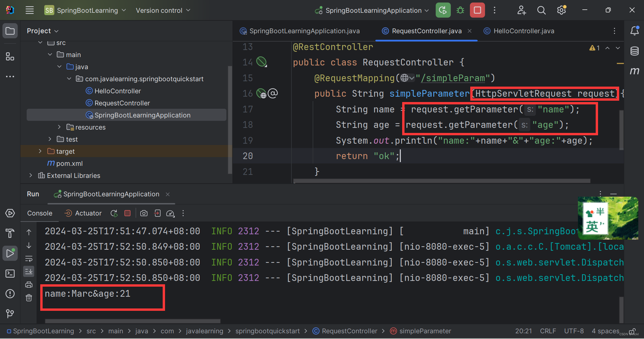Open Search Everywhere magnifier
The width and height of the screenshot is (644, 339).
[x=541, y=10]
